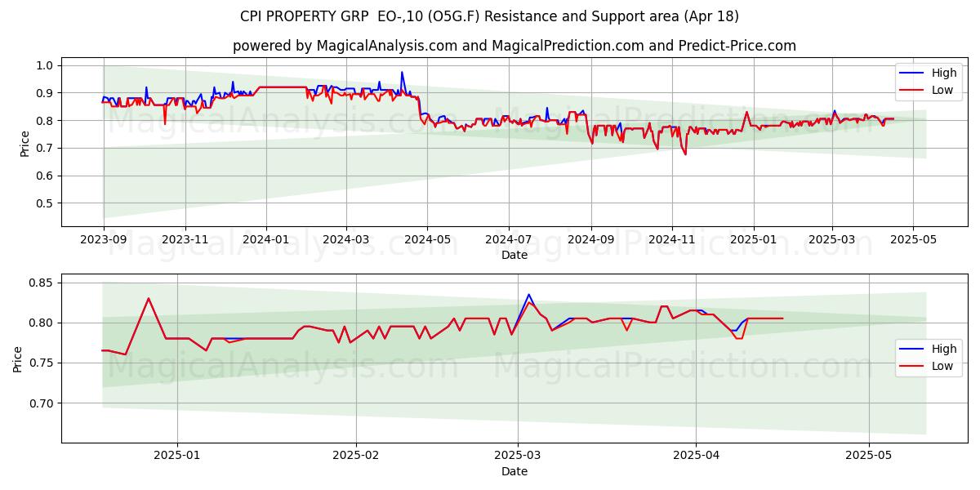Click the upper chart's '2024-07' date label

tap(510, 240)
